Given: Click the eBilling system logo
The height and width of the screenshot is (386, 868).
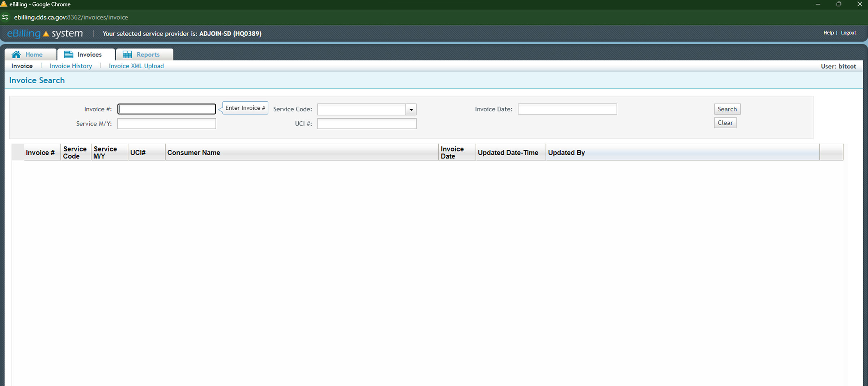Looking at the screenshot, I should click(x=44, y=33).
